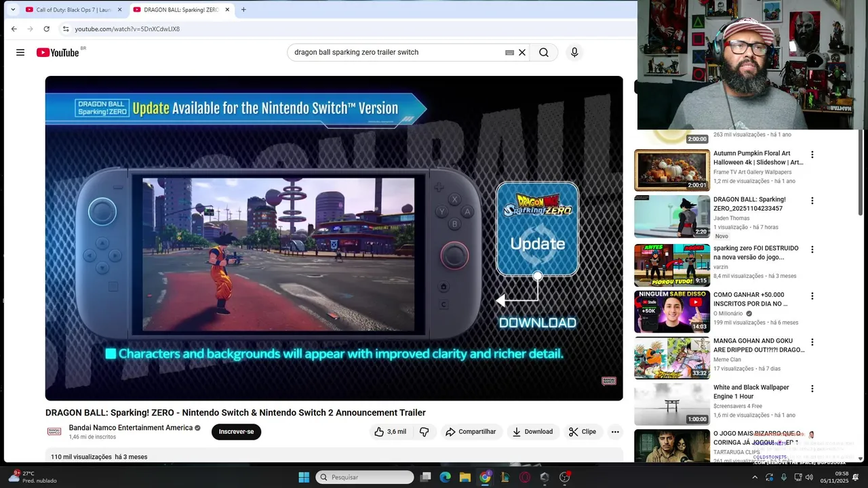This screenshot has height=488, width=868.
Task: Open Microsoft Edge from the taskbar
Action: point(445,477)
